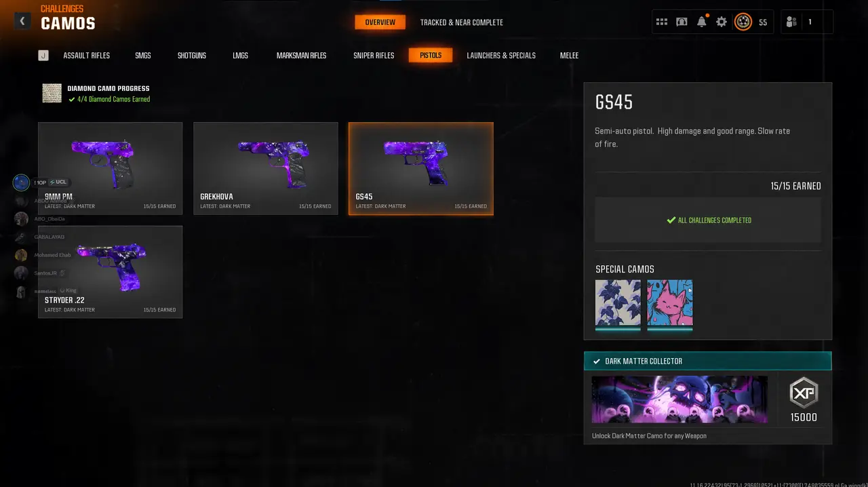The width and height of the screenshot is (868, 487).
Task: Open the settings gear icon
Action: pos(722,22)
